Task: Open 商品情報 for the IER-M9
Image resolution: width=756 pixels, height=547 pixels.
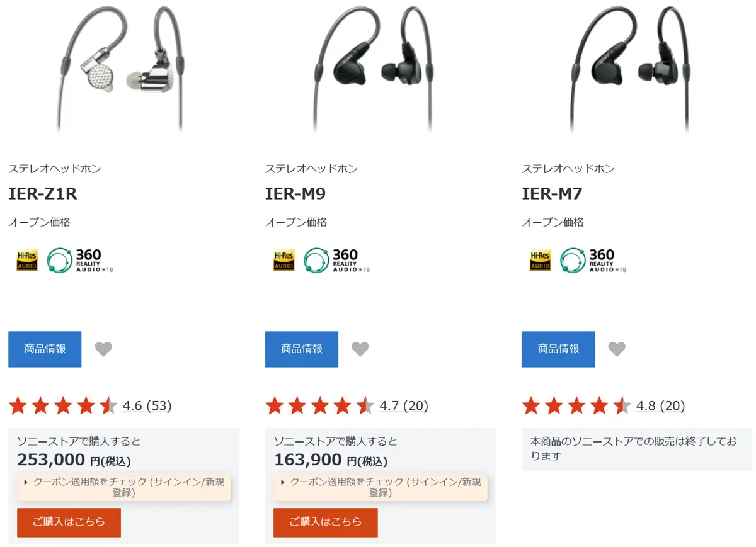Action: click(302, 349)
